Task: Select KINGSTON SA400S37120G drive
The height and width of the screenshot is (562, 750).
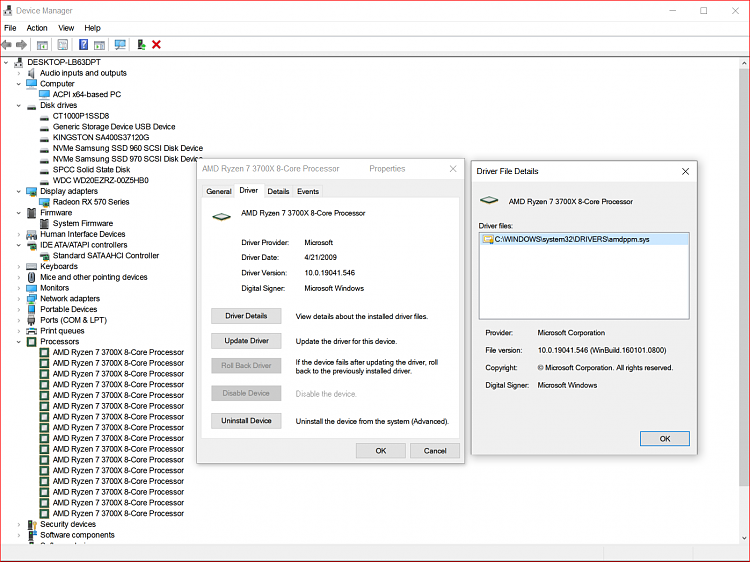Action: [x=101, y=138]
